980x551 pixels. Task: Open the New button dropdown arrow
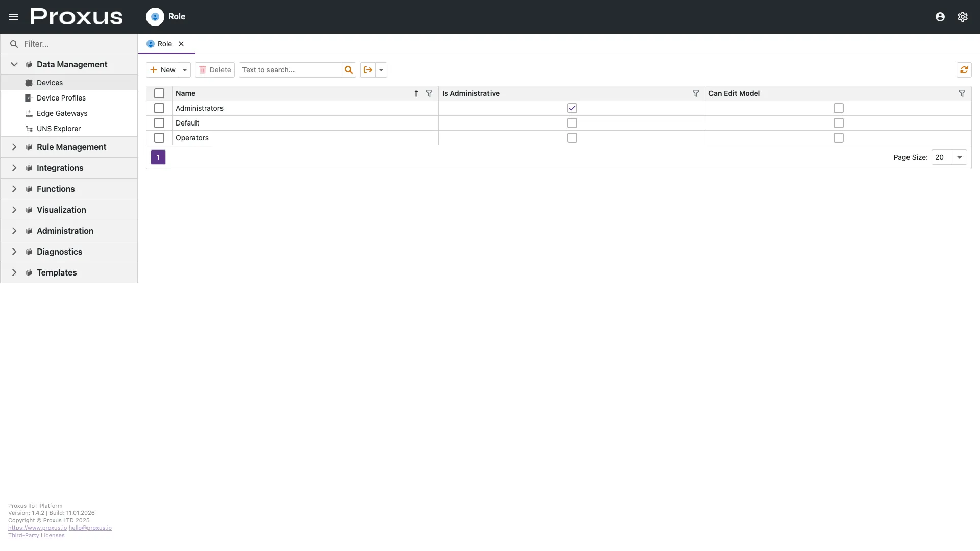185,70
